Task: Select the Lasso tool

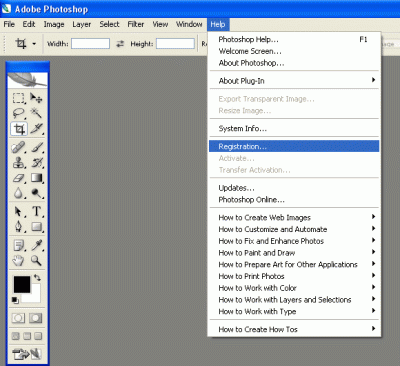Action: click(x=19, y=113)
